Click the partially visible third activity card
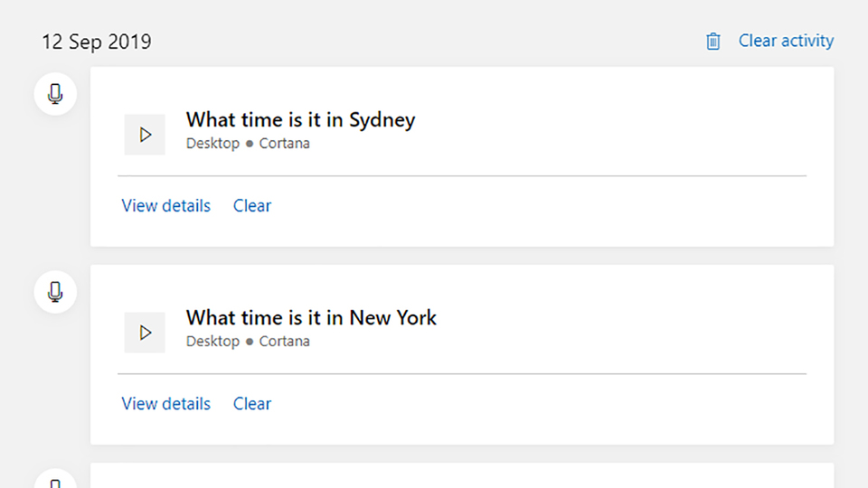 (x=462, y=476)
